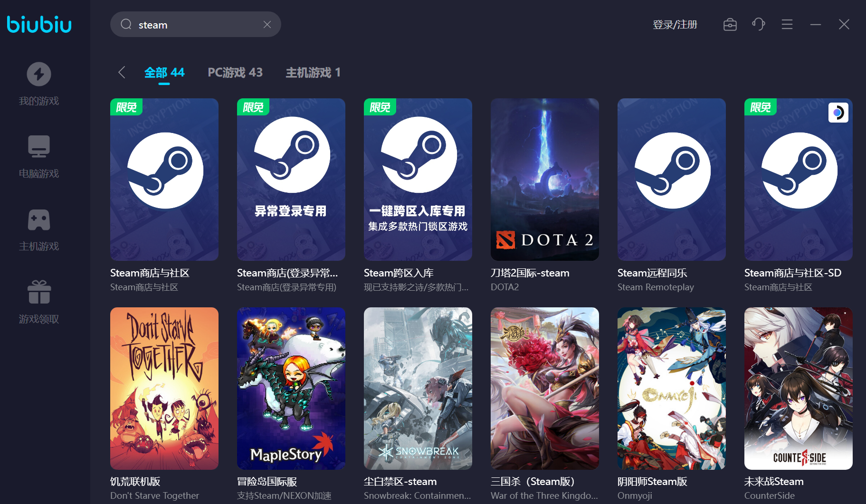Viewport: 866px width, 504px height.
Task: Click the Steam跨区入库 title
Action: pos(399,273)
